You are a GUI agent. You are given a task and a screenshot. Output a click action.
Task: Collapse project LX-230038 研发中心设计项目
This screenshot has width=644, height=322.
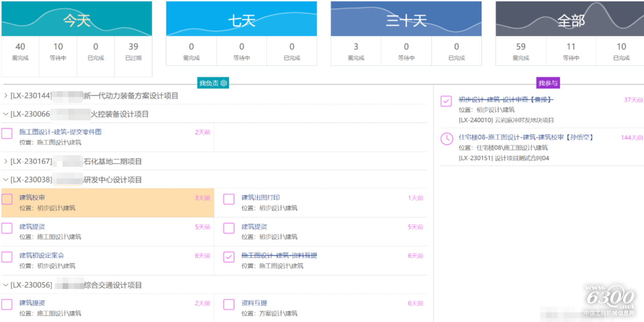(6, 179)
